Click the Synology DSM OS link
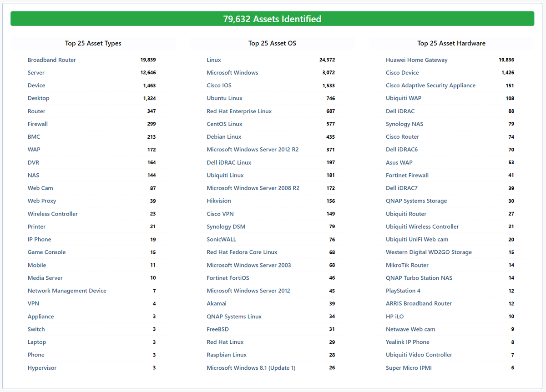The width and height of the screenshot is (546, 392). 226,226
